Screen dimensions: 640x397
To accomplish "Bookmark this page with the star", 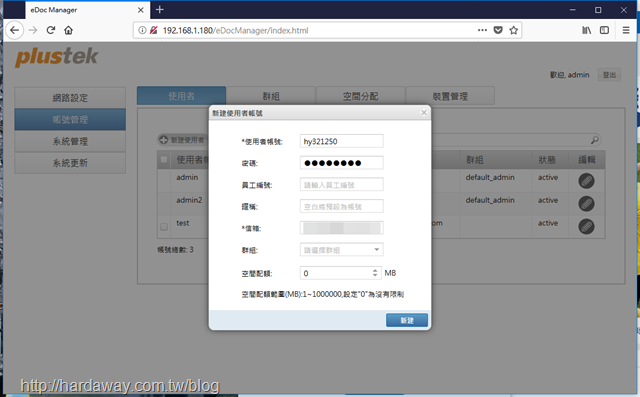I will pos(513,30).
